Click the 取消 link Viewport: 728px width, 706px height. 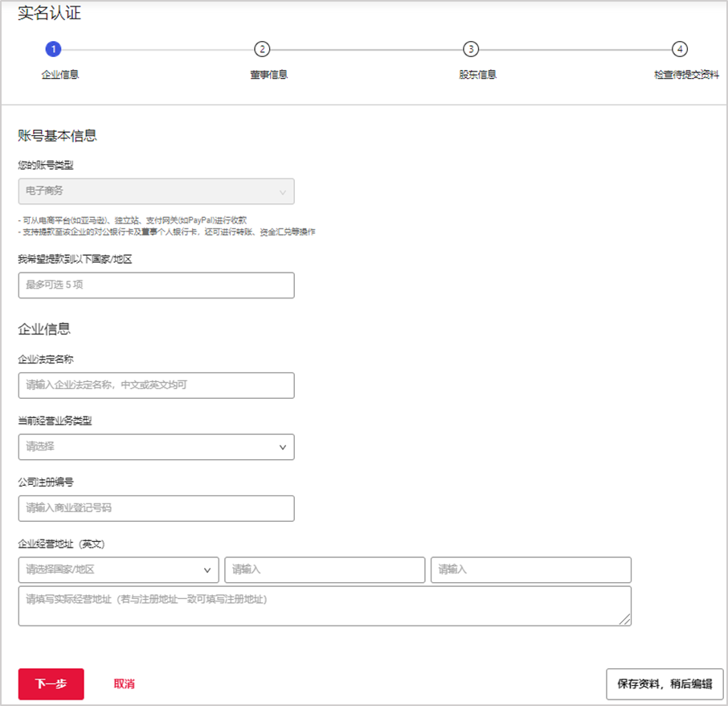[x=124, y=683]
